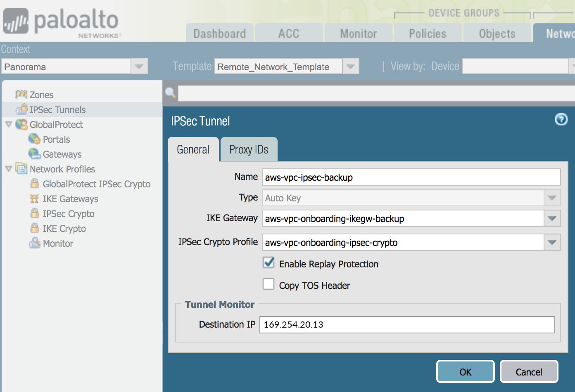Viewport: 575px width, 392px height.
Task: Collapse the GlobalProtect tree node
Action: pos(8,124)
